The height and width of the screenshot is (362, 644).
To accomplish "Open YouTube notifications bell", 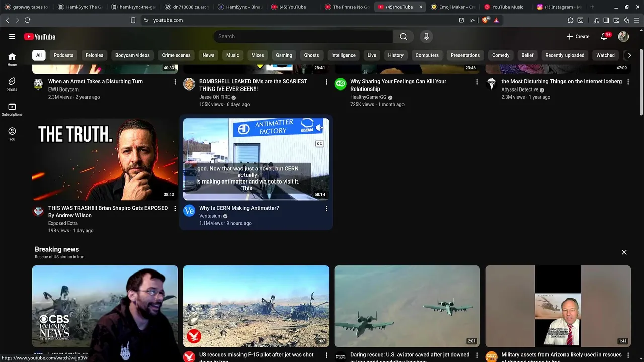I will click(x=605, y=36).
